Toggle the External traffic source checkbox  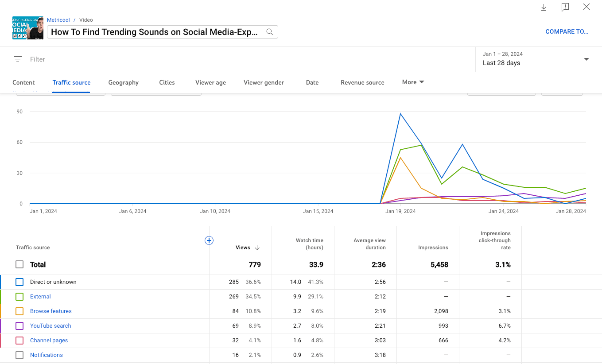[x=19, y=297]
